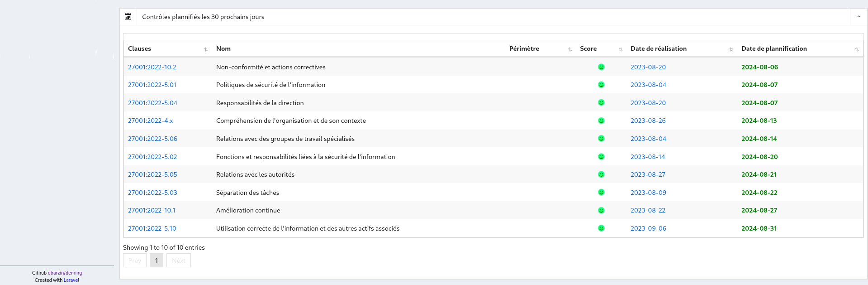This screenshot has width=868, height=285.
Task: Click the score icon for Utilisation correcte de l'information
Action: point(601,228)
